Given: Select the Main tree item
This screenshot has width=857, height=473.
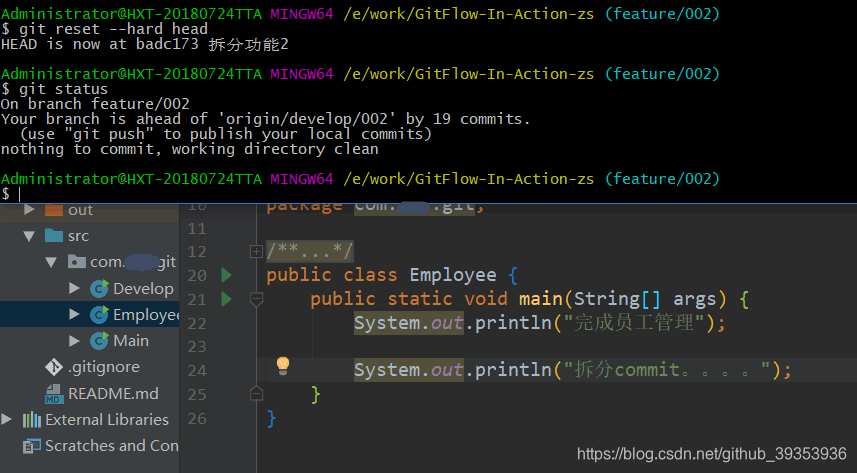Looking at the screenshot, I should pyautogui.click(x=131, y=341).
